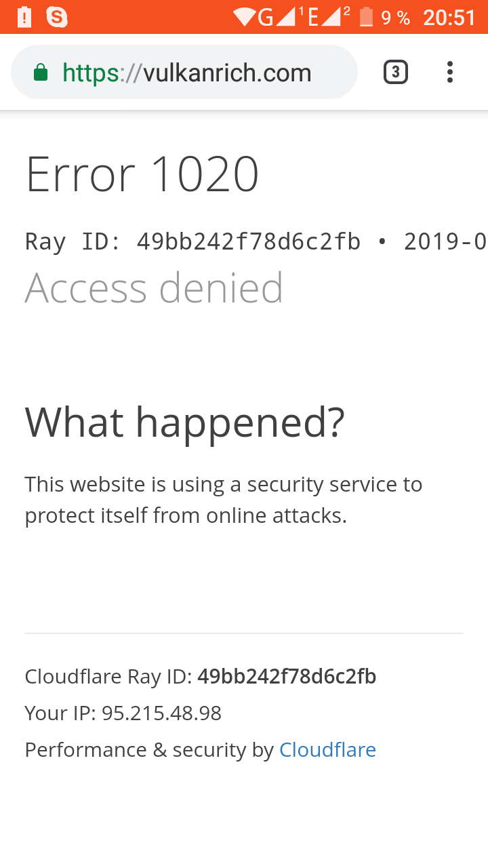Tap the What happened? heading
This screenshot has height=868, width=488.
(185, 421)
